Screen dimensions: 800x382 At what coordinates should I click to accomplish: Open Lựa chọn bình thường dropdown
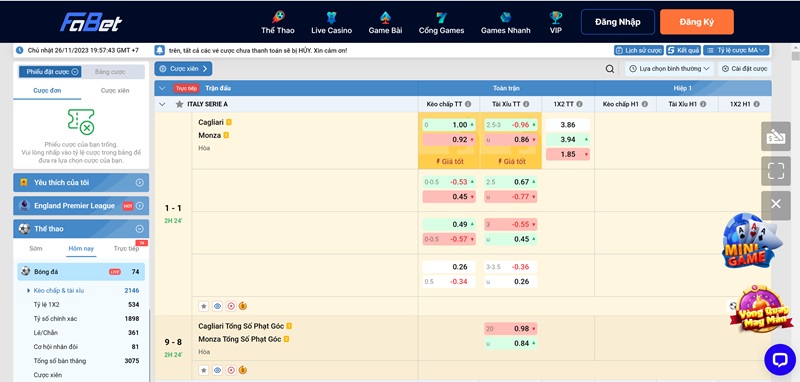click(669, 68)
